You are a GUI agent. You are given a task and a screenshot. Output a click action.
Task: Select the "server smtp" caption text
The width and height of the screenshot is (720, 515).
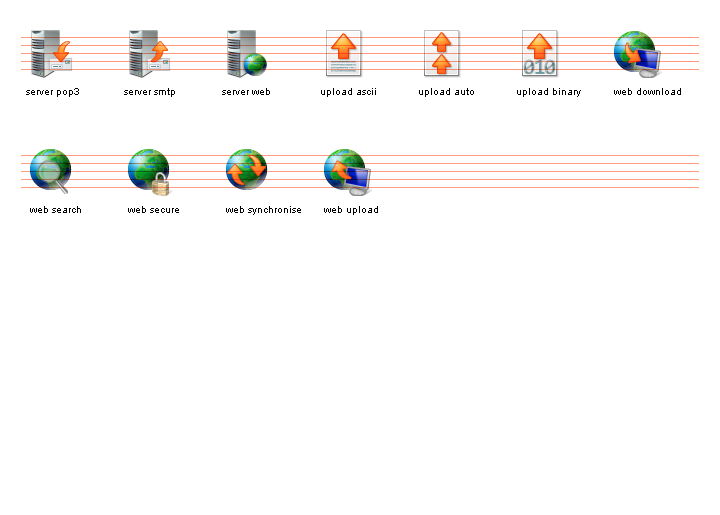150,92
